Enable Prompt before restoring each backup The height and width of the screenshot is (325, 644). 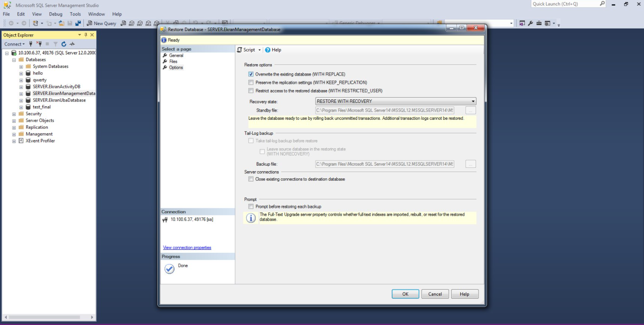[251, 206]
